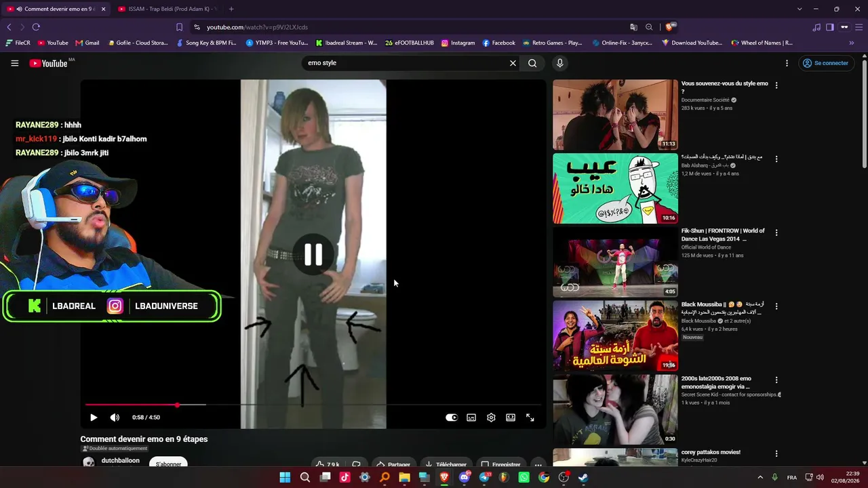Image resolution: width=868 pixels, height=488 pixels.
Task: Open WhatsApp from the taskbar
Action: point(524,477)
